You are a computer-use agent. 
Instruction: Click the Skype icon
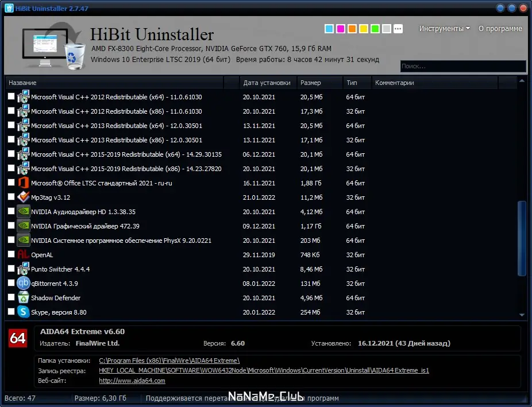tap(23, 312)
